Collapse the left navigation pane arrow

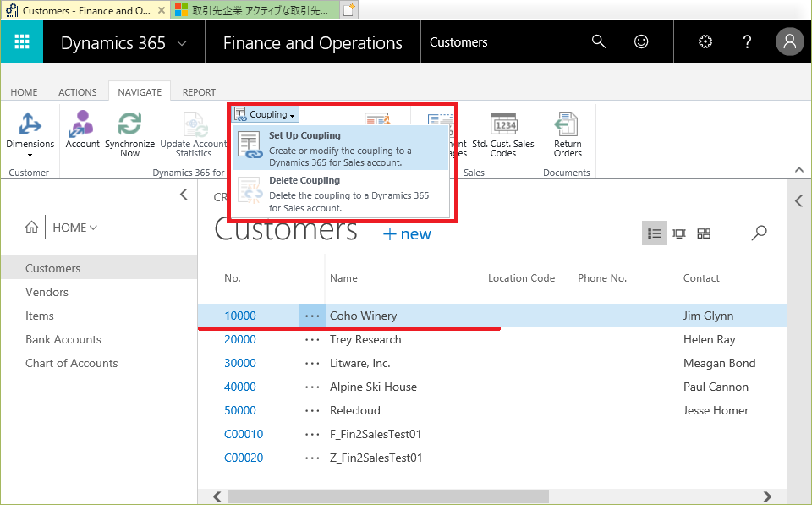[184, 195]
